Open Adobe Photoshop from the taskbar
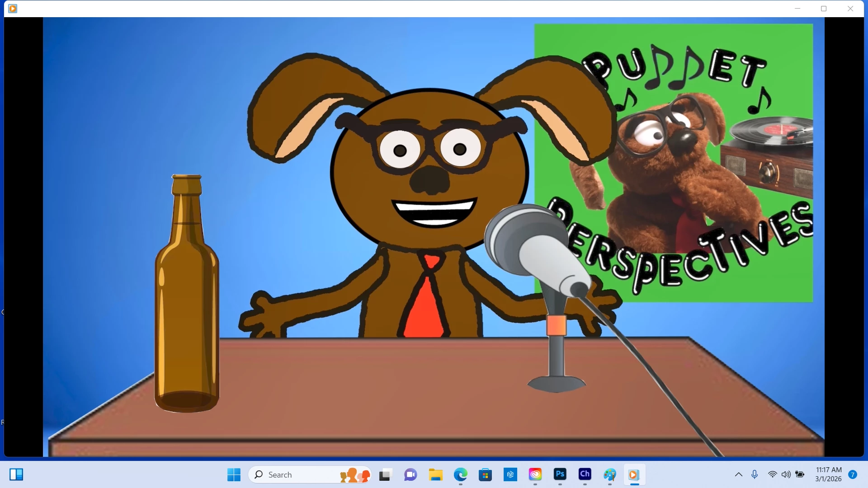Viewport: 868px width, 488px height. coord(560,474)
